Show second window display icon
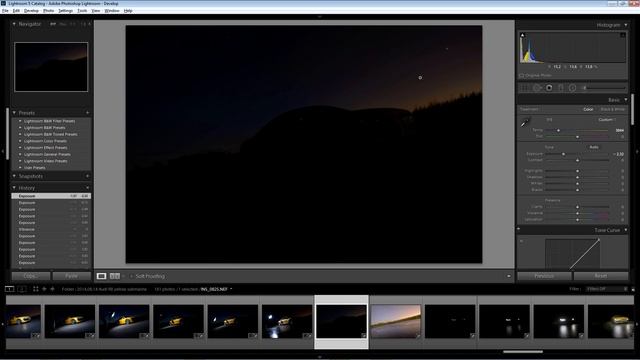This screenshot has width=640, height=360. (22, 289)
